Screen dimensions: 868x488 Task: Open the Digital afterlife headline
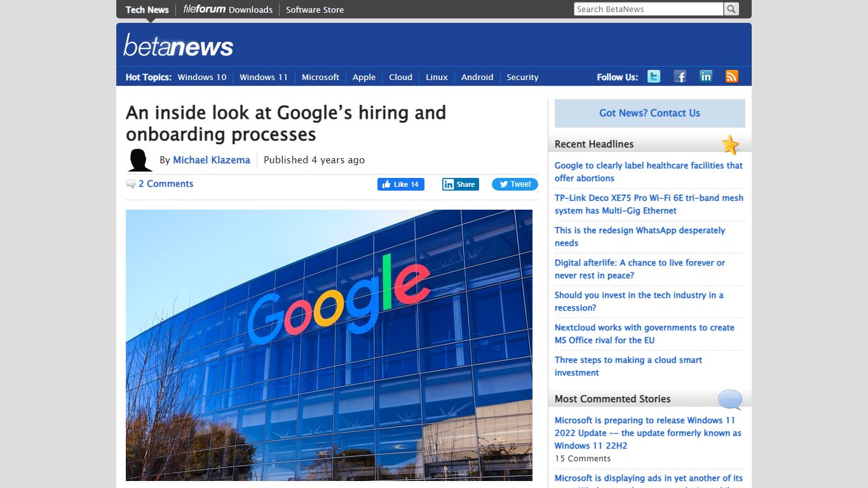tap(640, 269)
